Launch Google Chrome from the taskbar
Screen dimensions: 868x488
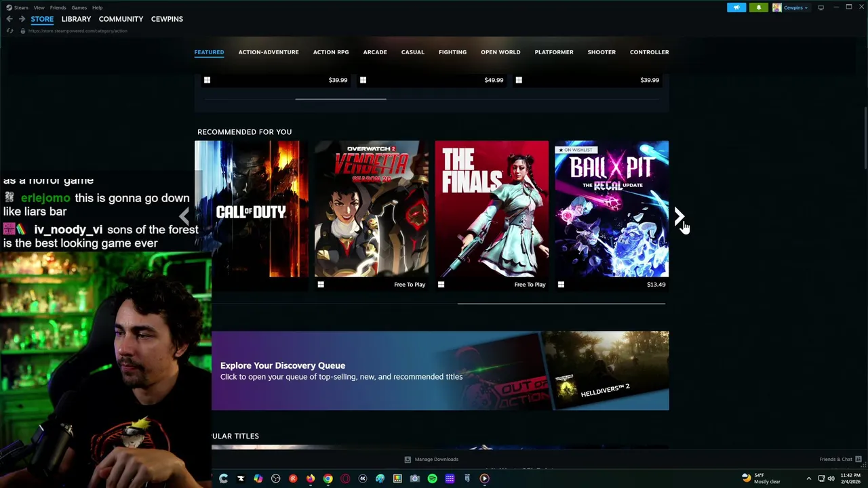point(328,479)
